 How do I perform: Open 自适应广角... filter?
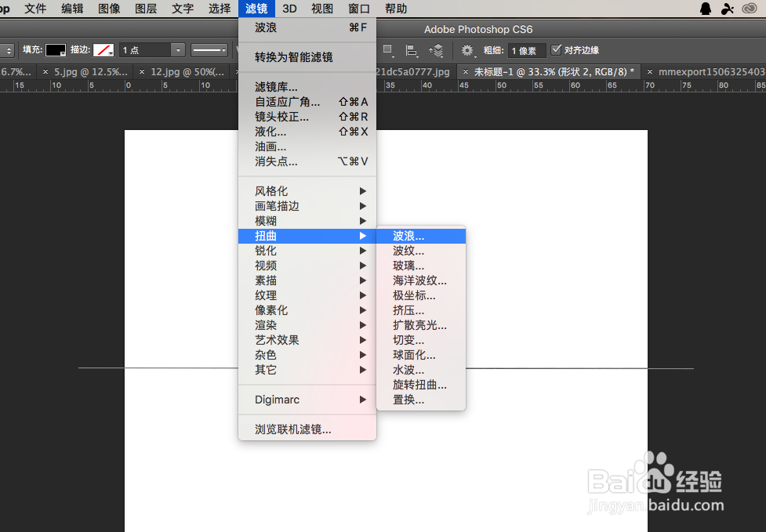coord(307,102)
